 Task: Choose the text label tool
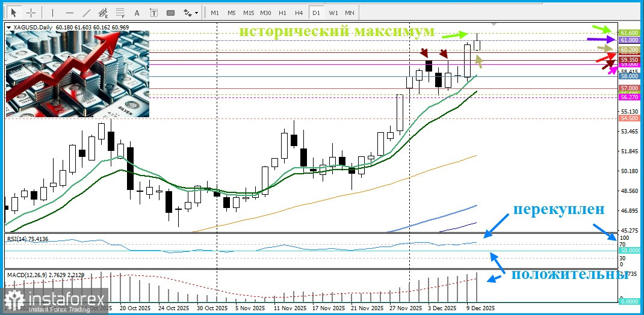(154, 13)
